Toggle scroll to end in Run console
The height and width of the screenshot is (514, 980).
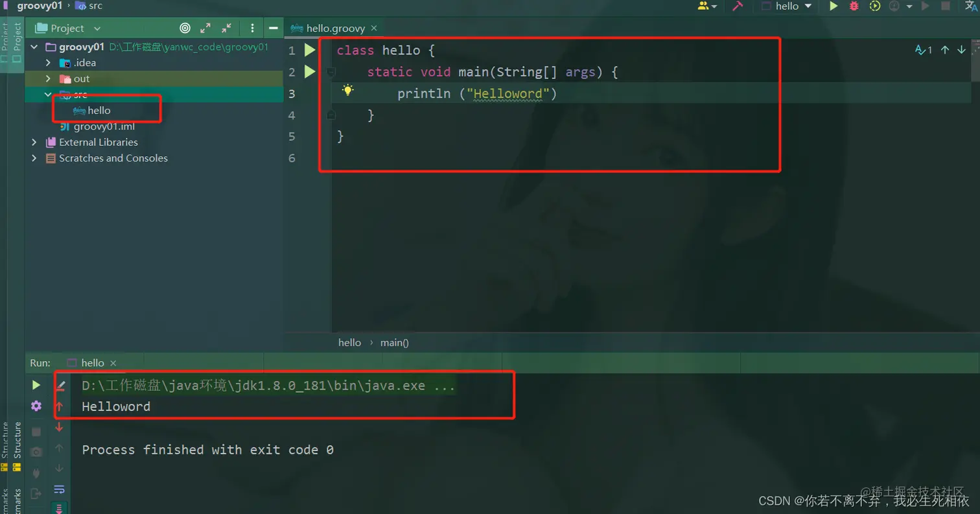[x=59, y=508]
